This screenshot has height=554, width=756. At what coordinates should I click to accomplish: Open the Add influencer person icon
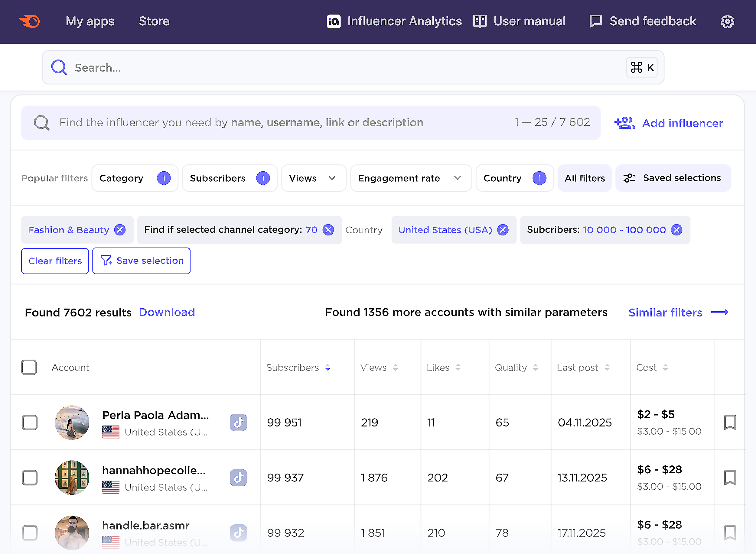click(624, 123)
